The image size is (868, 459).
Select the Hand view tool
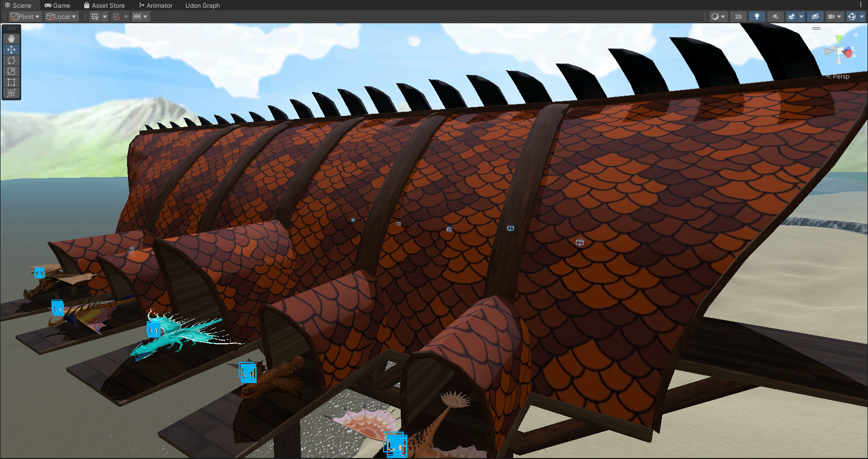point(11,39)
